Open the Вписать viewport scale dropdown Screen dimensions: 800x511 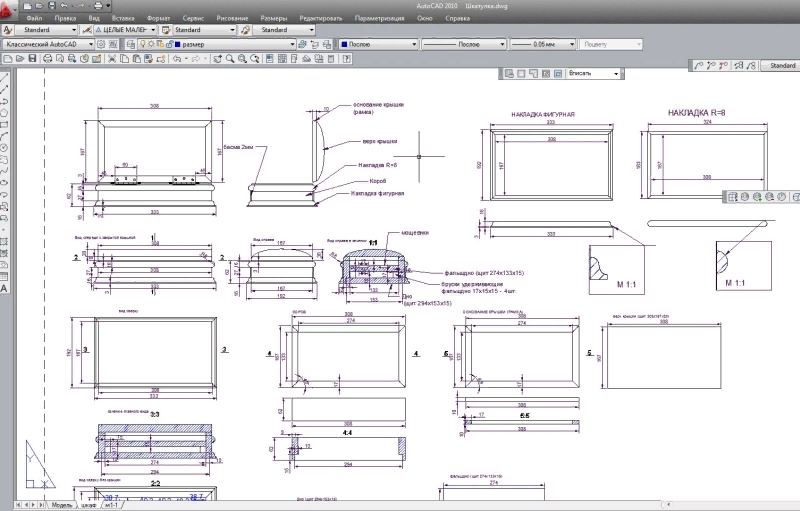click(616, 73)
